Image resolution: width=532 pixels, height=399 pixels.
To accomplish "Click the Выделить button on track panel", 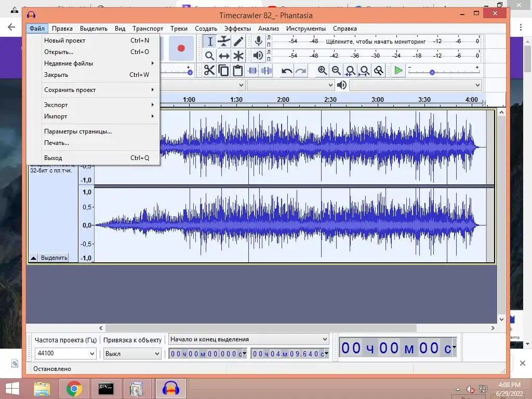I will (54, 258).
